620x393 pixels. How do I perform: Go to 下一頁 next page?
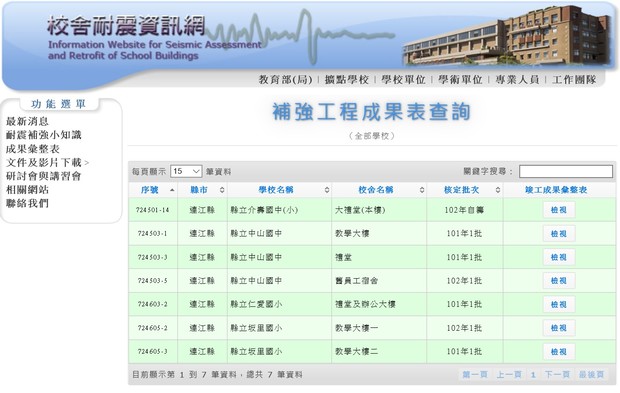pos(557,374)
